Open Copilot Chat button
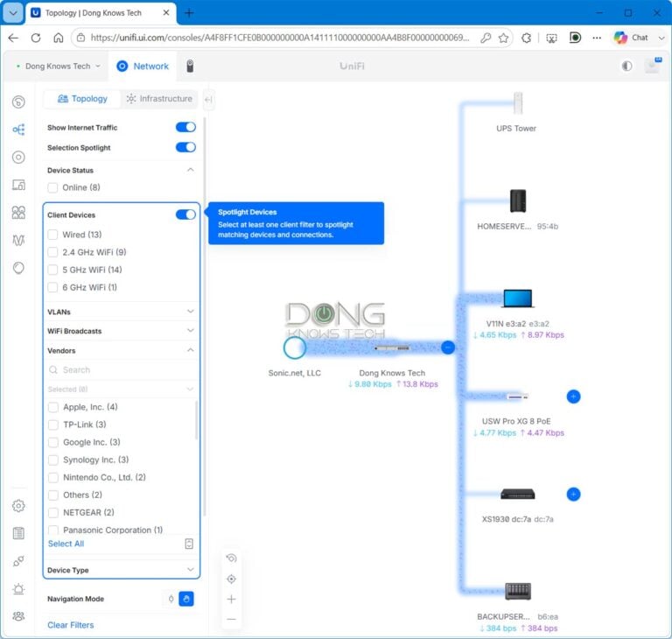Image resolution: width=672 pixels, height=639 pixels. click(x=631, y=38)
